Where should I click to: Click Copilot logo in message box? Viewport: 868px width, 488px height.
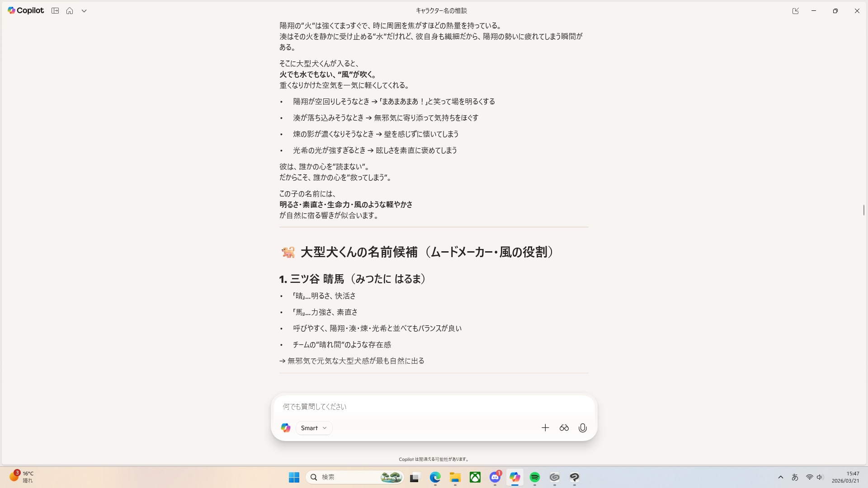coord(286,428)
